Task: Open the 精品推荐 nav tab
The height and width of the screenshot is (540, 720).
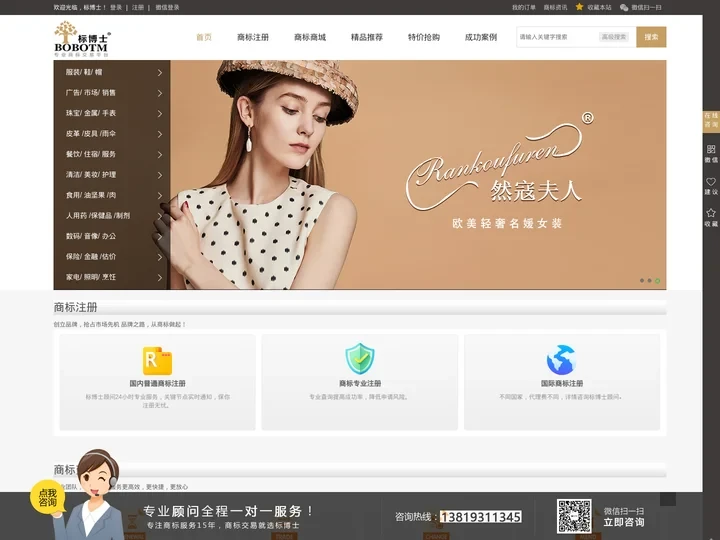Action: 367,37
